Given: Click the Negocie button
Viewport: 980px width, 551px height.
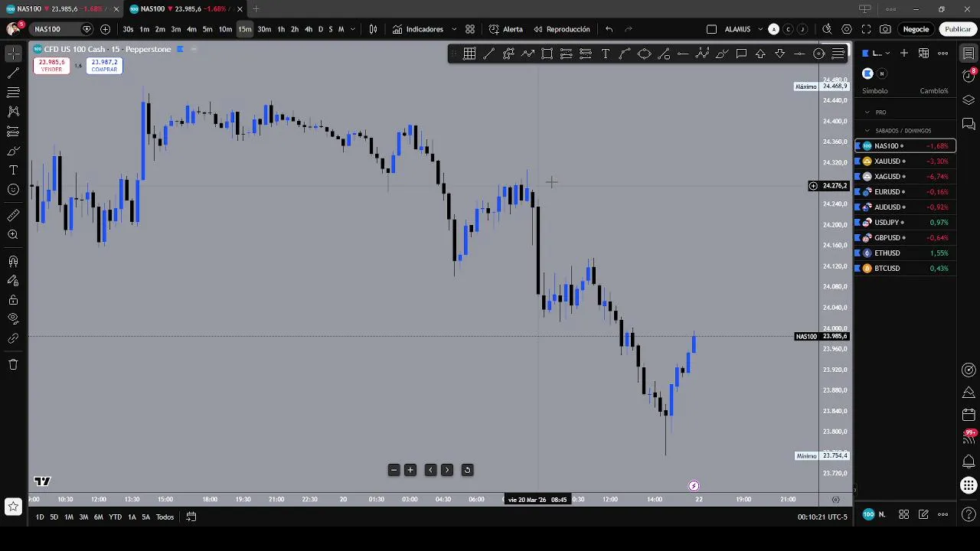Looking at the screenshot, I should 916,29.
